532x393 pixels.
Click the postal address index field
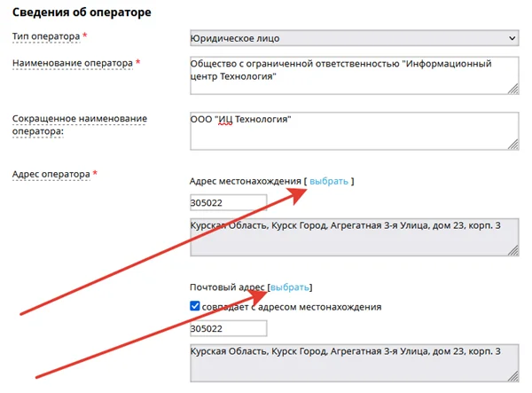(x=229, y=328)
